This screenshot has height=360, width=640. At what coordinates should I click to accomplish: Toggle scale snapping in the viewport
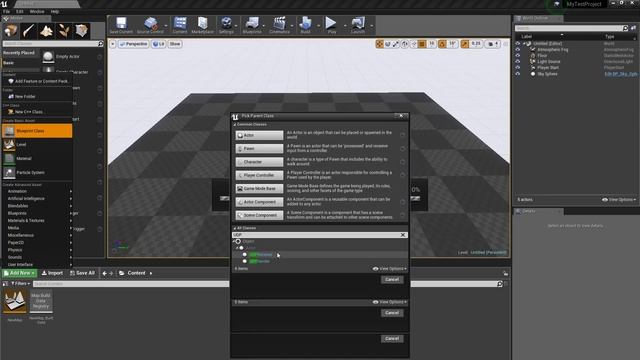click(x=464, y=44)
